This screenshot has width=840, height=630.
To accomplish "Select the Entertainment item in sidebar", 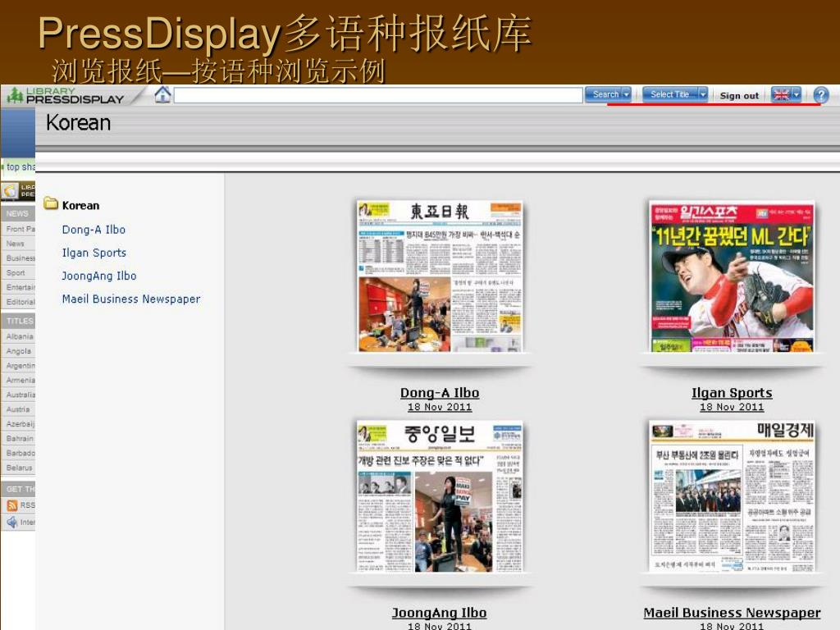I will pos(19,287).
